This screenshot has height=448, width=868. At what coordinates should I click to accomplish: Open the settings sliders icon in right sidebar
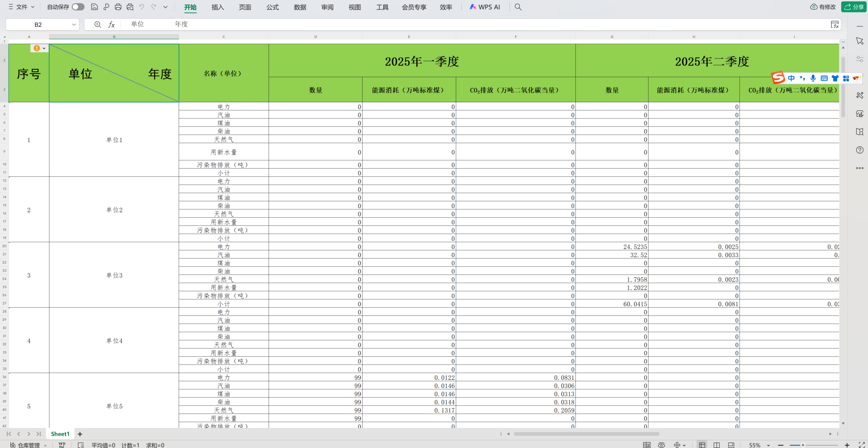(860, 59)
